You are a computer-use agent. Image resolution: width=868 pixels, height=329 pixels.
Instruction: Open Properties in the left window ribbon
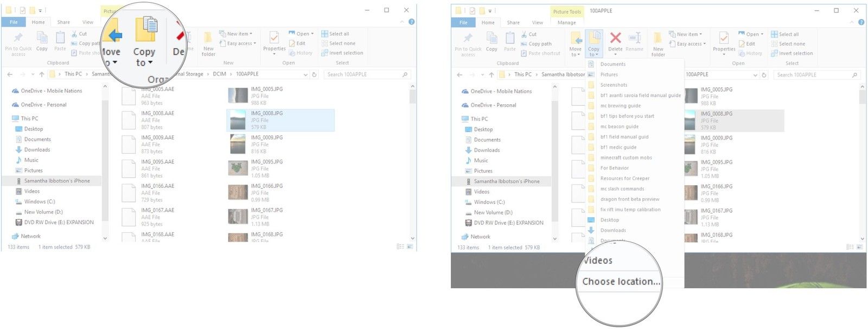click(x=274, y=41)
